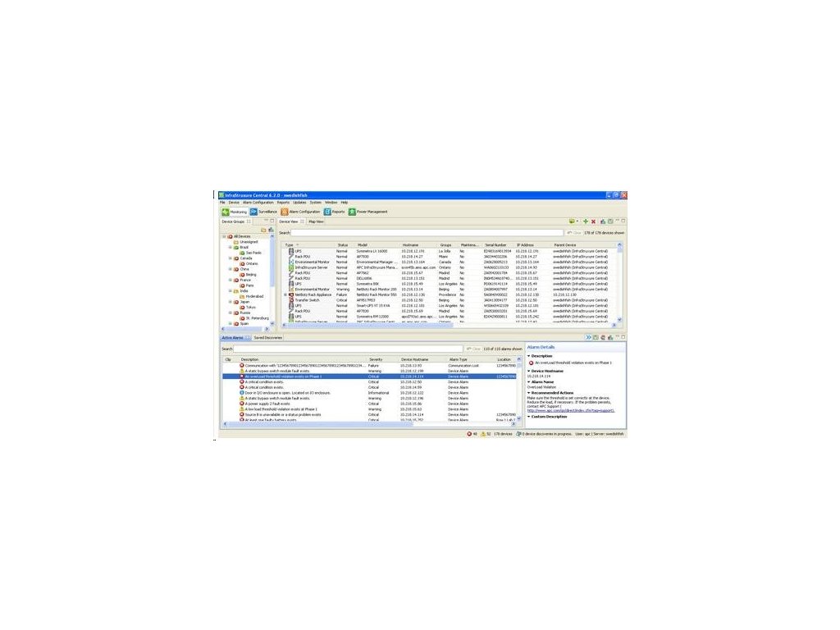Image resolution: width=840 pixels, height=630 pixels.
Task: Switch to the Map View tab
Action: tap(316, 221)
